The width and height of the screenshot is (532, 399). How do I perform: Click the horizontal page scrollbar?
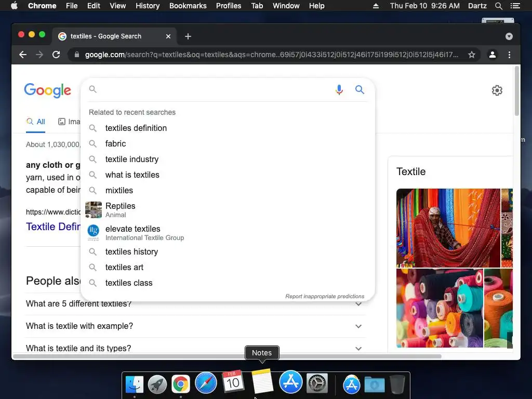coord(228,356)
